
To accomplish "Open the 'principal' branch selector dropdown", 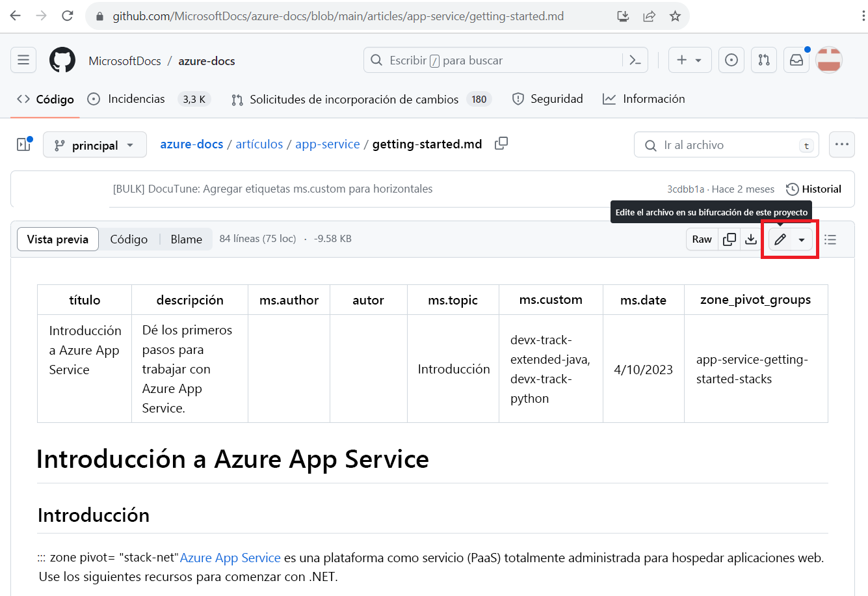I will (x=95, y=145).
